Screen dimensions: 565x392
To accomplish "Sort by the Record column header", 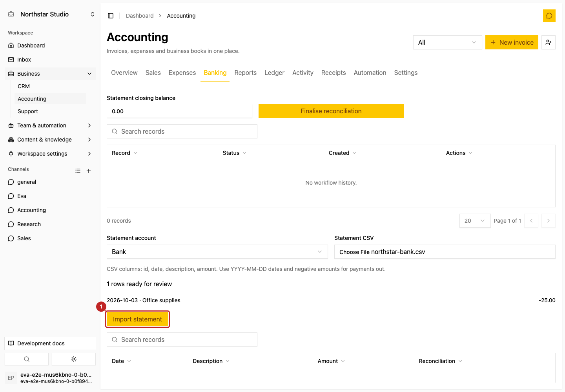I will tap(124, 153).
